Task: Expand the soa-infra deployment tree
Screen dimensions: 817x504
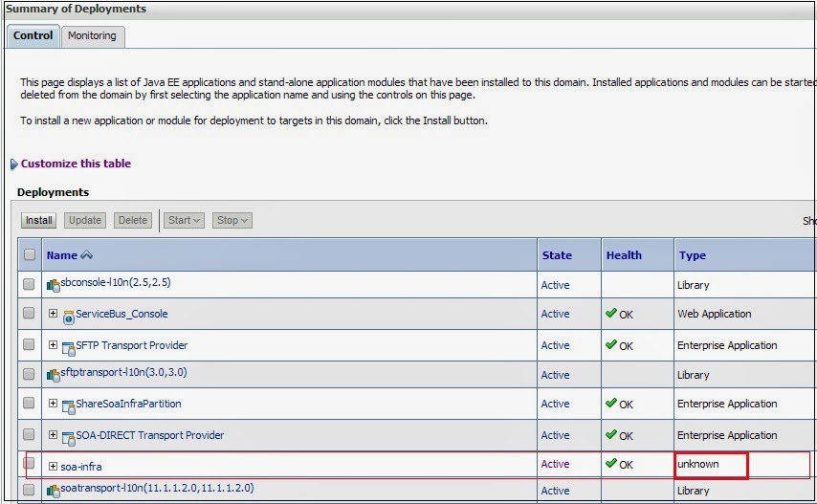Action: click(53, 466)
